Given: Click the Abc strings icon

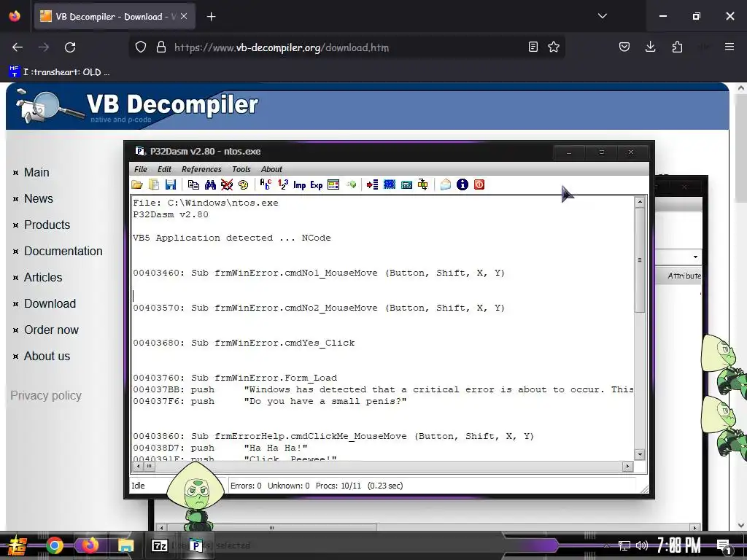Looking at the screenshot, I should click(x=266, y=184).
